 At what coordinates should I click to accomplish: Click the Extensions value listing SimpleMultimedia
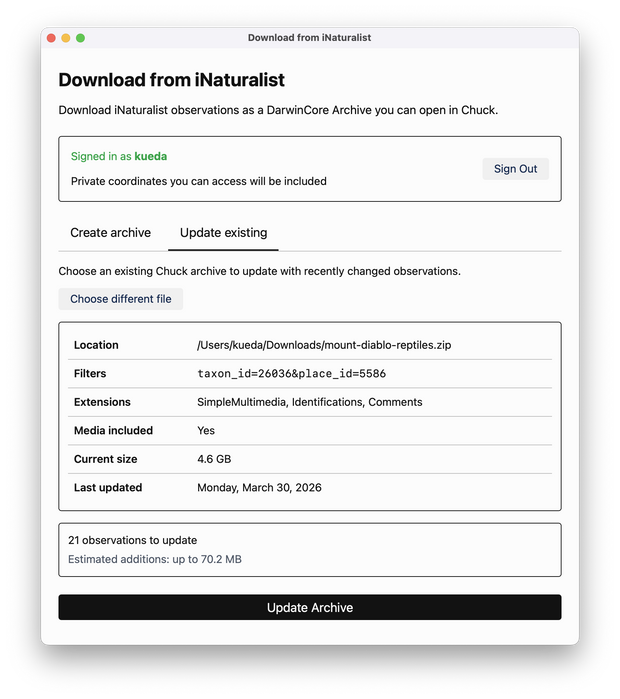click(310, 402)
